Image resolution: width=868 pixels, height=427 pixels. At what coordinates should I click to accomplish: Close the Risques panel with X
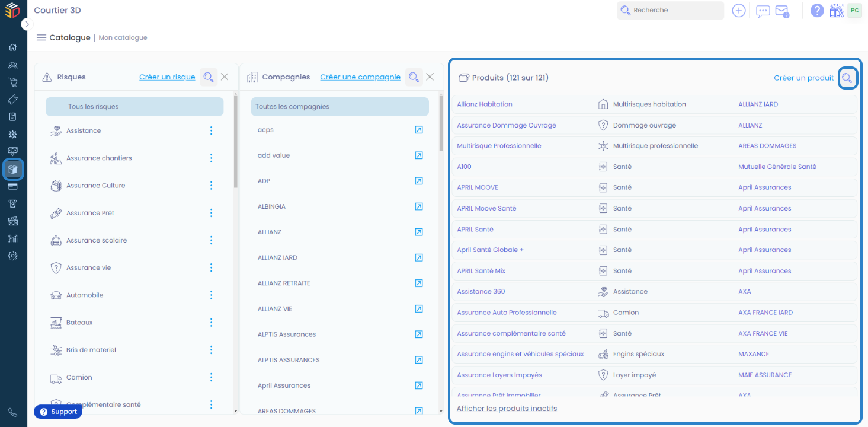point(225,77)
